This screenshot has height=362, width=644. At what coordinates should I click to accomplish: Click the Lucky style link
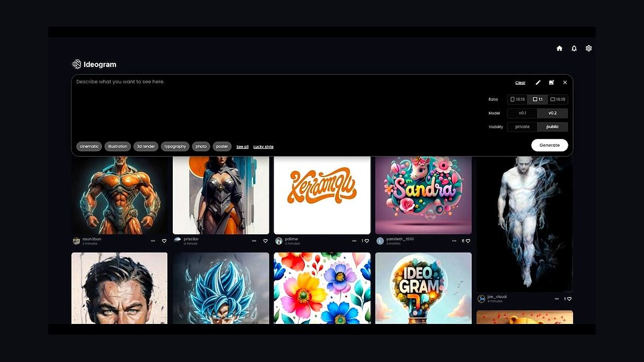click(264, 147)
